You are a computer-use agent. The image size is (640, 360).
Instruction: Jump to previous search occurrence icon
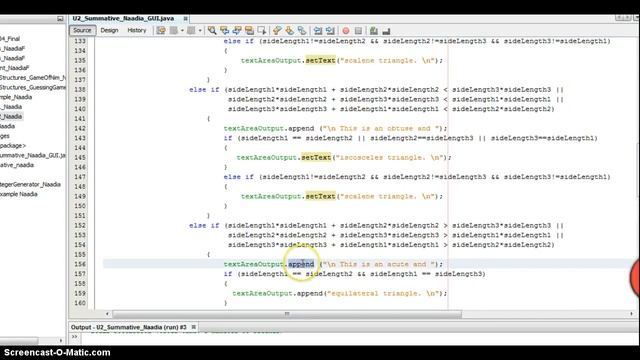click(224, 31)
